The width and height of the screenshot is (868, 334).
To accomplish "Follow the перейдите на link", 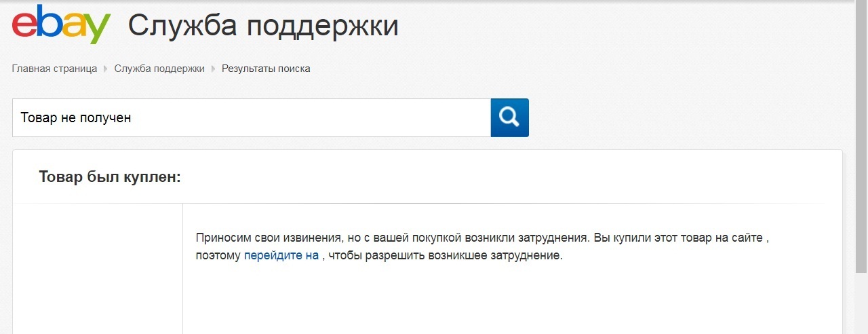I will click(x=281, y=256).
